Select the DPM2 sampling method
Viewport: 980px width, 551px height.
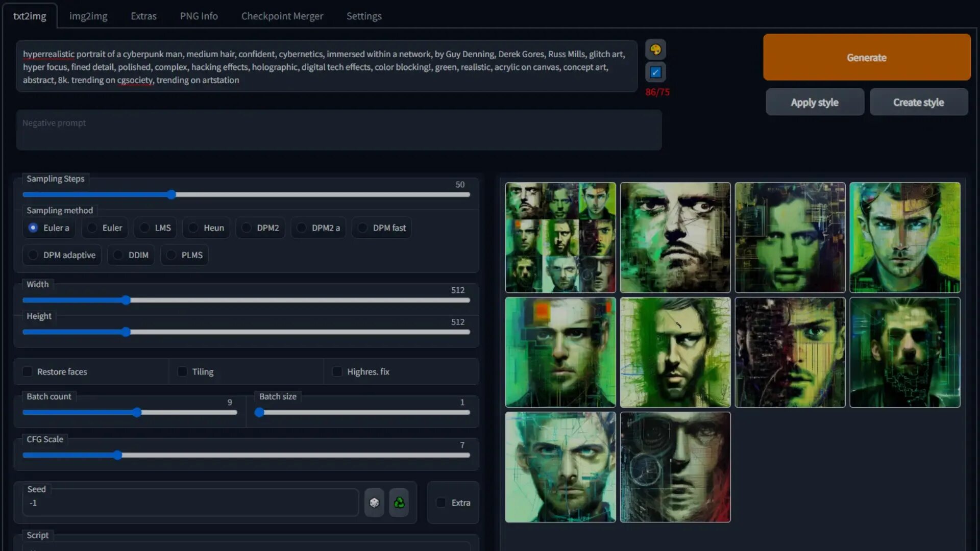246,228
